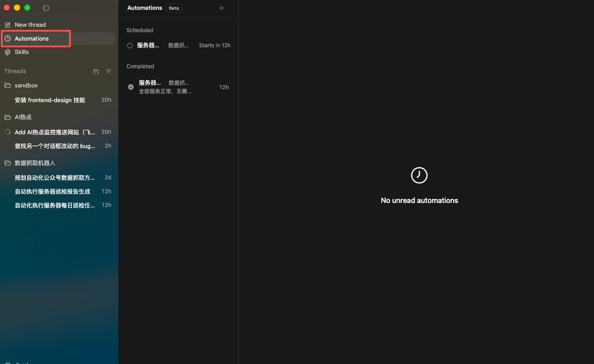The width and height of the screenshot is (594, 364).
Task: Toggle the checkmark on the completed 服务器 automation
Action: point(130,87)
